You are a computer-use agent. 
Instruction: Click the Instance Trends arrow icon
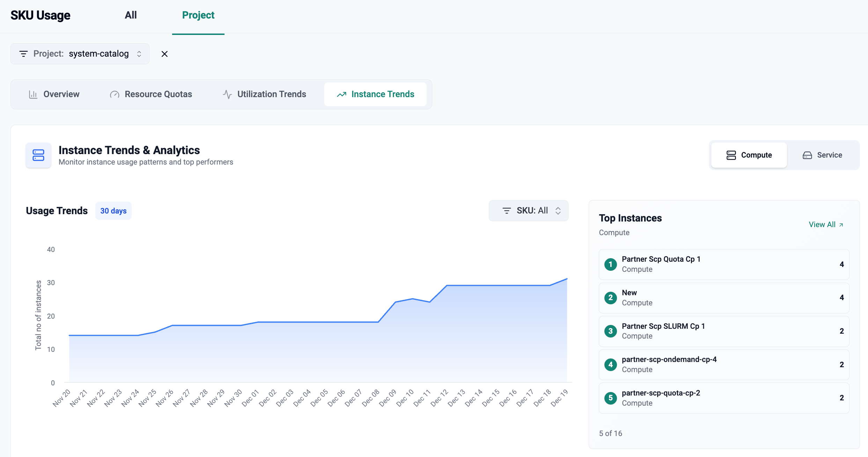[x=341, y=94]
